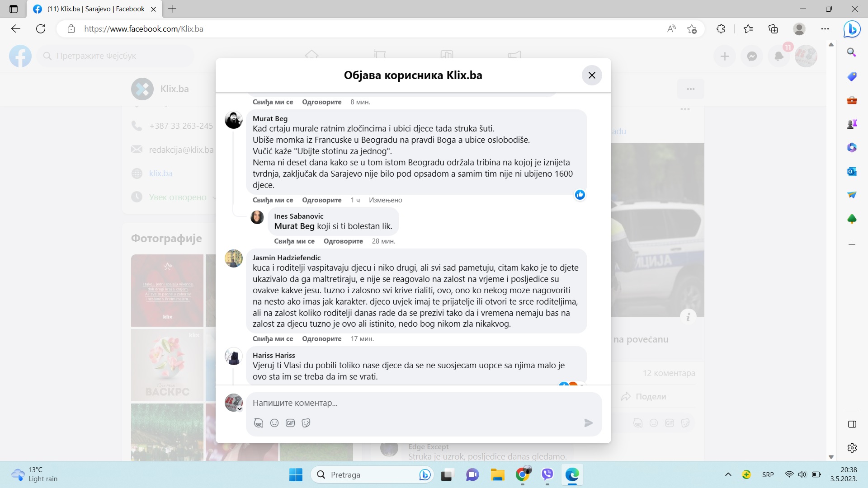Switch commenting identity via avatar arrow
868x488 pixels.
[240, 409]
